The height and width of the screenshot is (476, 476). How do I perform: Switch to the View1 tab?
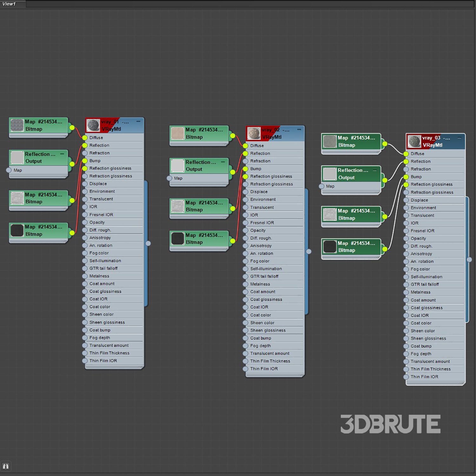click(x=10, y=4)
